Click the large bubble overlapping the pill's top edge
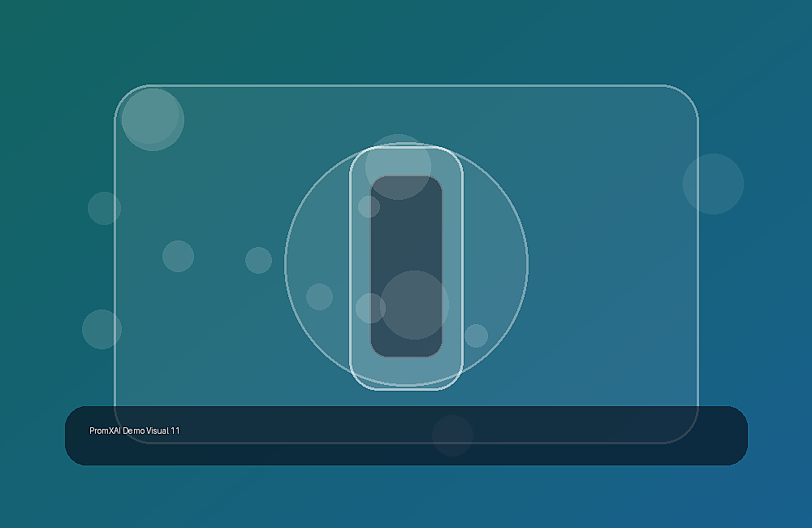Viewport: 812px width, 528px height. [x=398, y=167]
